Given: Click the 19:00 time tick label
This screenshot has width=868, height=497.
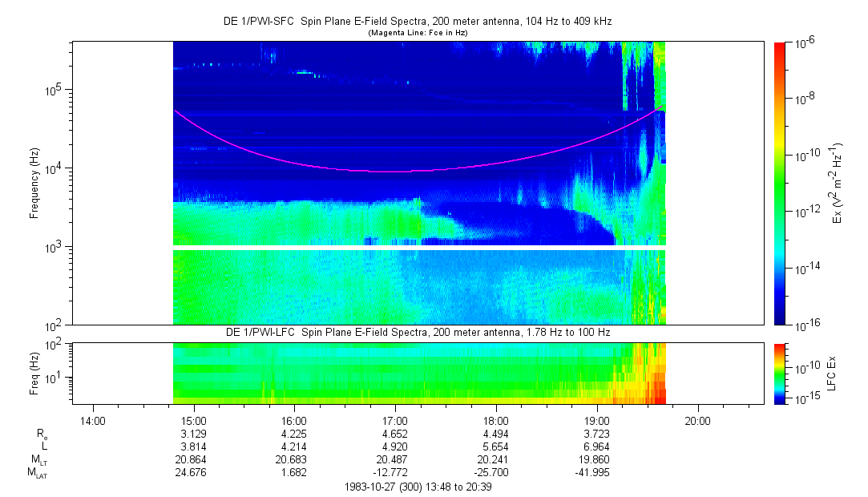Looking at the screenshot, I should [x=597, y=421].
